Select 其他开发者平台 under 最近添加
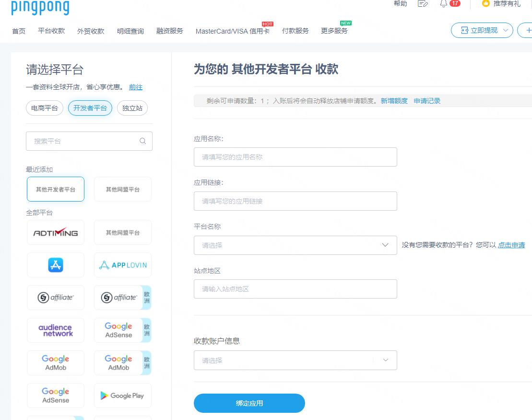The image size is (532, 420). [x=56, y=189]
